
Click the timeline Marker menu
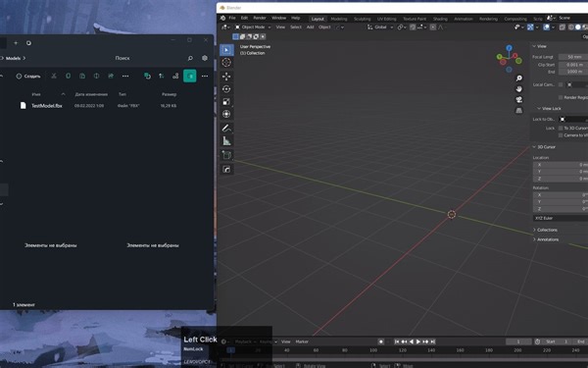pos(302,342)
